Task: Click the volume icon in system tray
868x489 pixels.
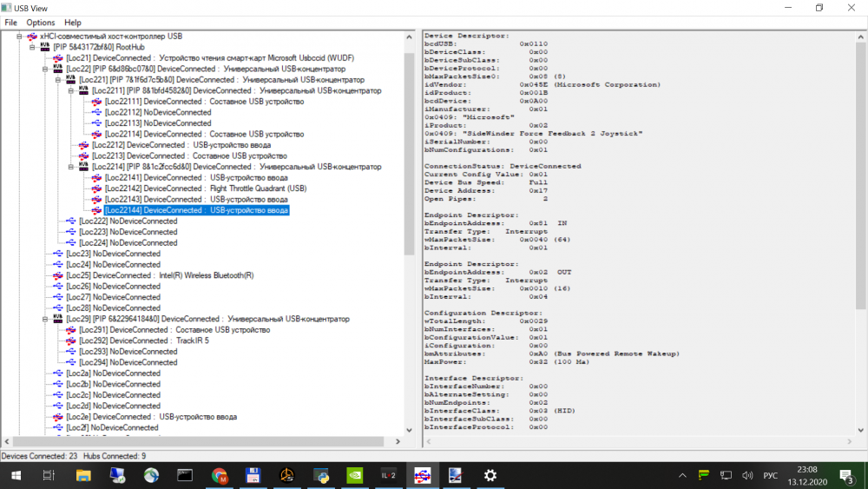Action: (747, 476)
